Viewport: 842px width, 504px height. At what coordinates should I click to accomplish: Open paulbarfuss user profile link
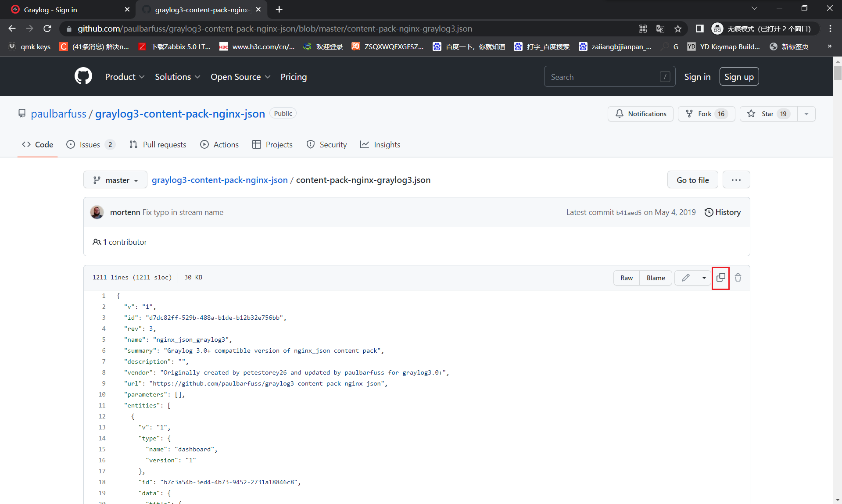(58, 114)
